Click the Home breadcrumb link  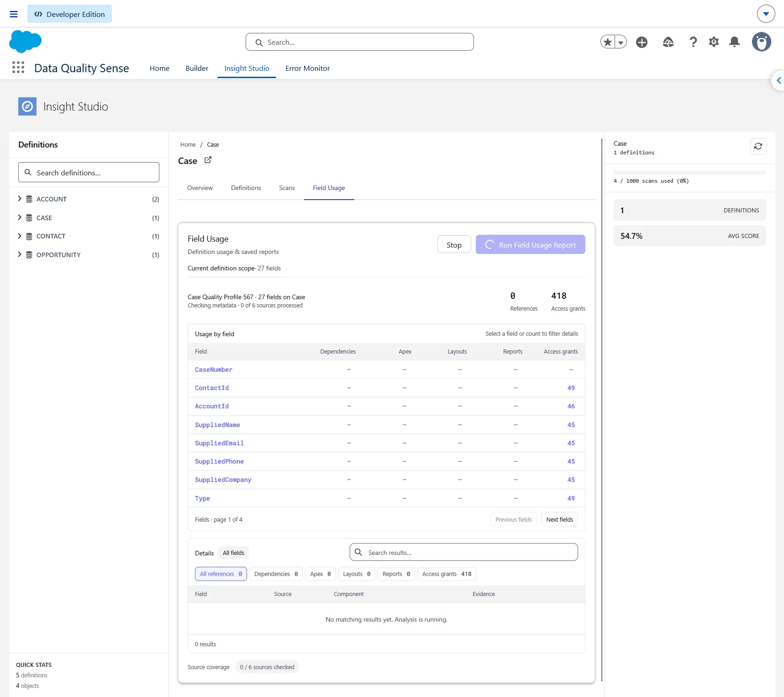point(188,144)
